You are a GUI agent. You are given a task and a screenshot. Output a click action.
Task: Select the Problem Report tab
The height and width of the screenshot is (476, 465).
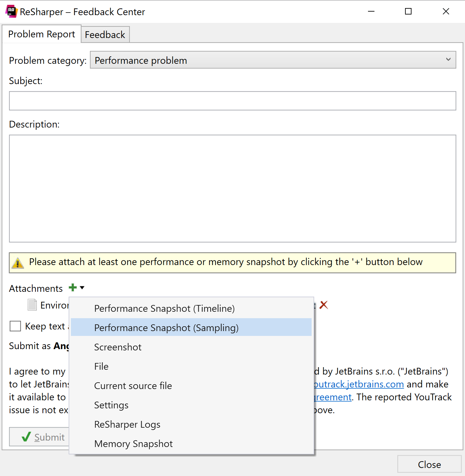click(42, 34)
